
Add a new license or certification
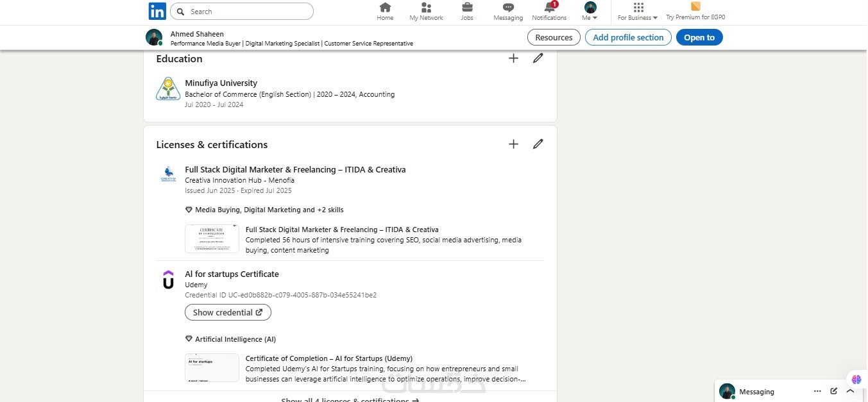(513, 144)
